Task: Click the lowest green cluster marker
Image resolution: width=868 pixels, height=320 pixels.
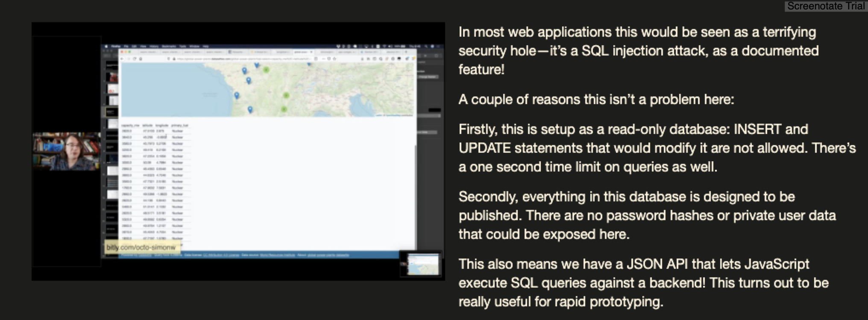Action: click(284, 110)
